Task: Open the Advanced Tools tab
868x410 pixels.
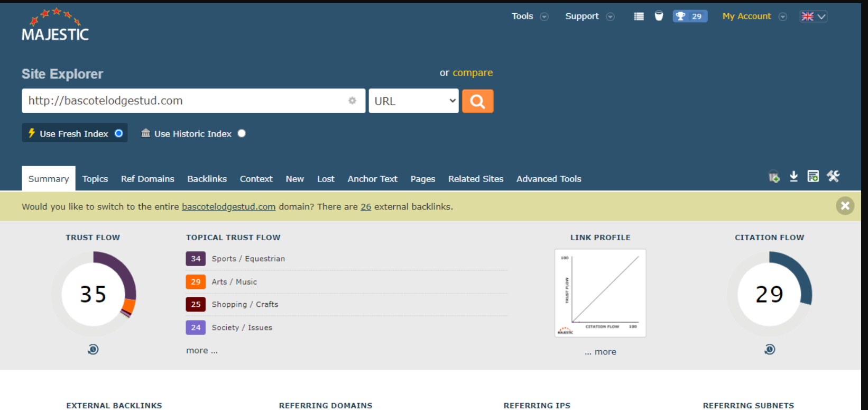Action: (549, 179)
